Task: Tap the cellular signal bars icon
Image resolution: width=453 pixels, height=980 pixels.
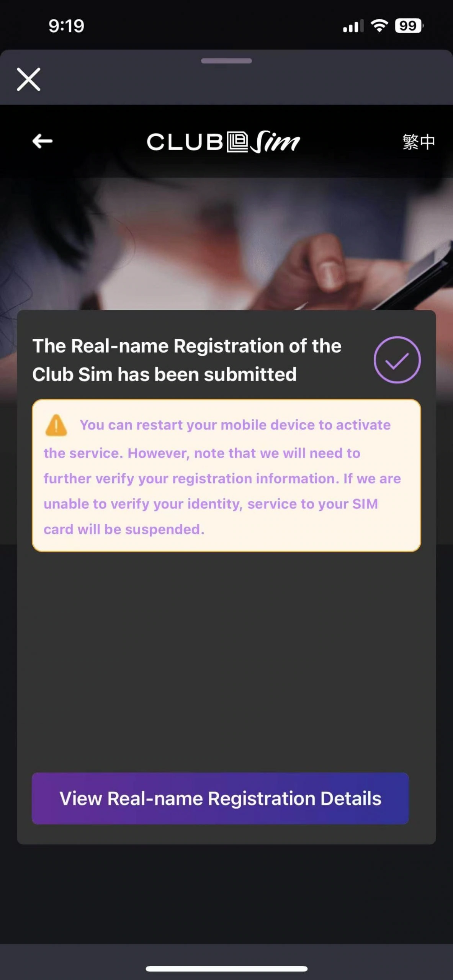Action: [x=353, y=26]
